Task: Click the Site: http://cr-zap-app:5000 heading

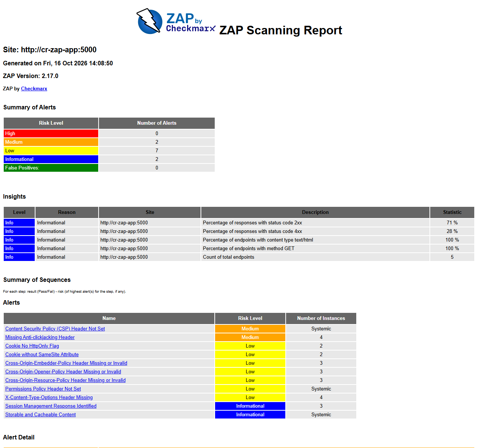Action: (x=50, y=50)
